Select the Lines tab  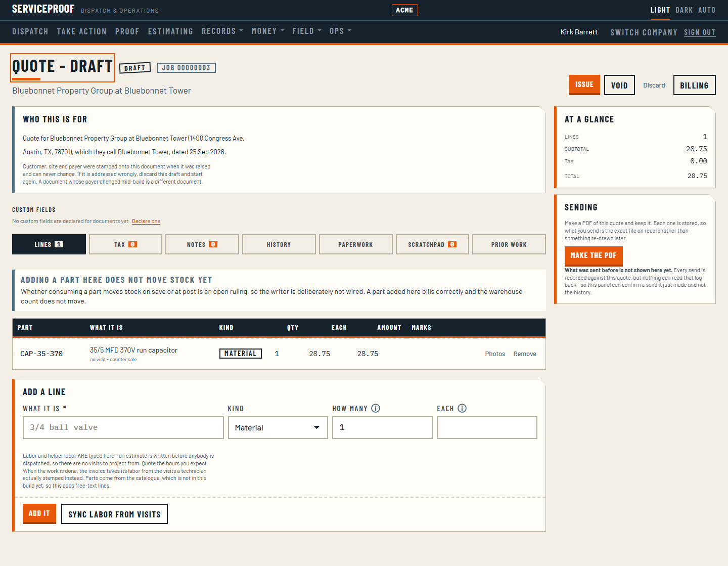(49, 244)
